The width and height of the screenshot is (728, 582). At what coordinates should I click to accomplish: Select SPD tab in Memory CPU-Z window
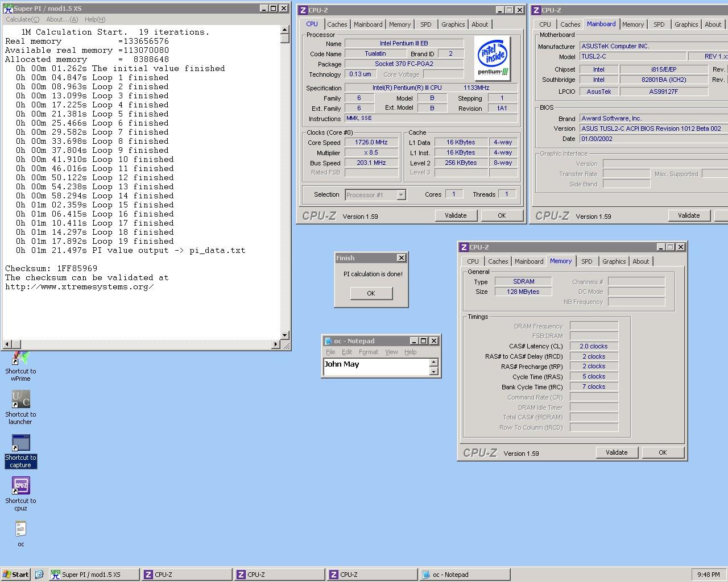coord(587,261)
